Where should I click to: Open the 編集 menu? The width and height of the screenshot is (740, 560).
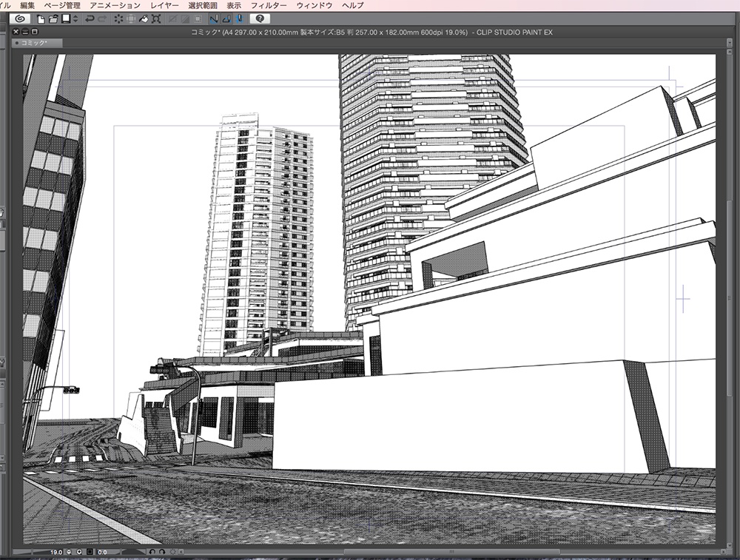click(x=27, y=5)
